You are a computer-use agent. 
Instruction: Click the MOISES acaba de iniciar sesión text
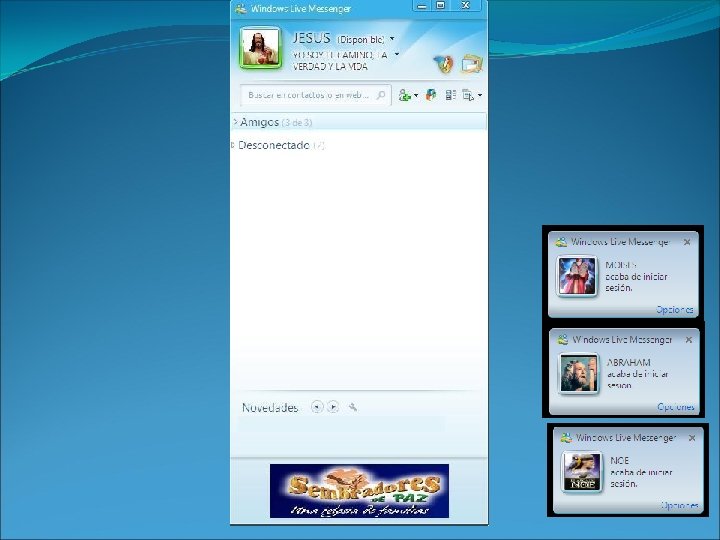(x=636, y=276)
